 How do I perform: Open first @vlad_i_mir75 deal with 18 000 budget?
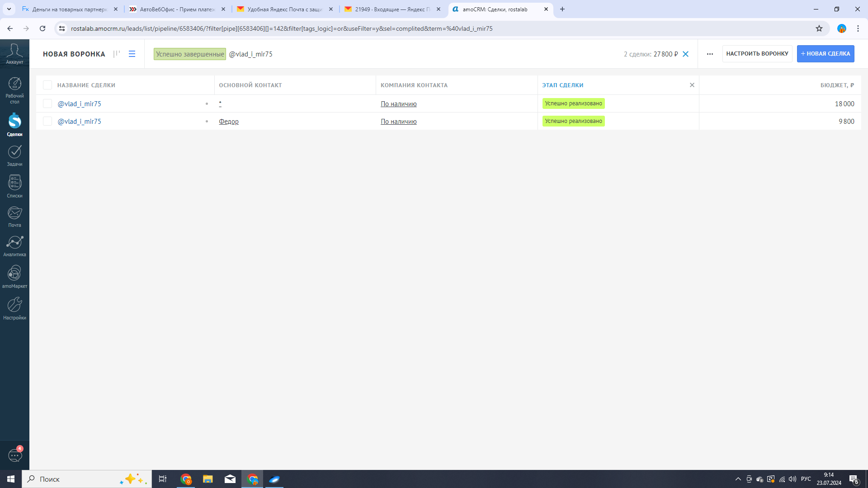point(80,103)
